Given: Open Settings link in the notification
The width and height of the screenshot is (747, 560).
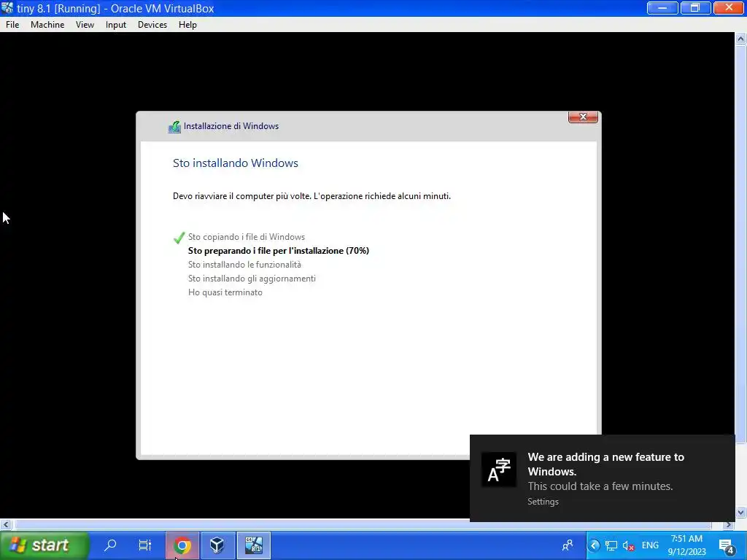Looking at the screenshot, I should click(x=543, y=502).
